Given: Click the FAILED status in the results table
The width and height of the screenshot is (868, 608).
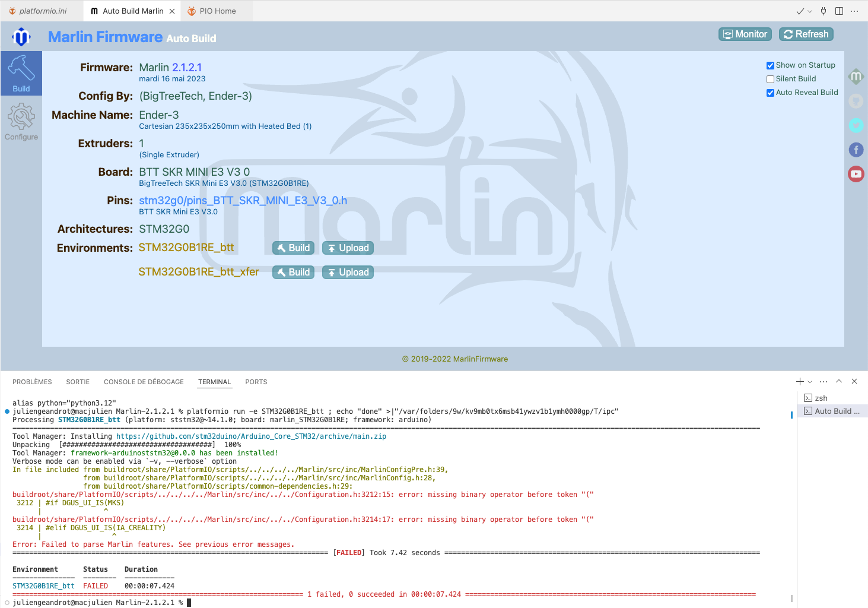Looking at the screenshot, I should click(96, 586).
